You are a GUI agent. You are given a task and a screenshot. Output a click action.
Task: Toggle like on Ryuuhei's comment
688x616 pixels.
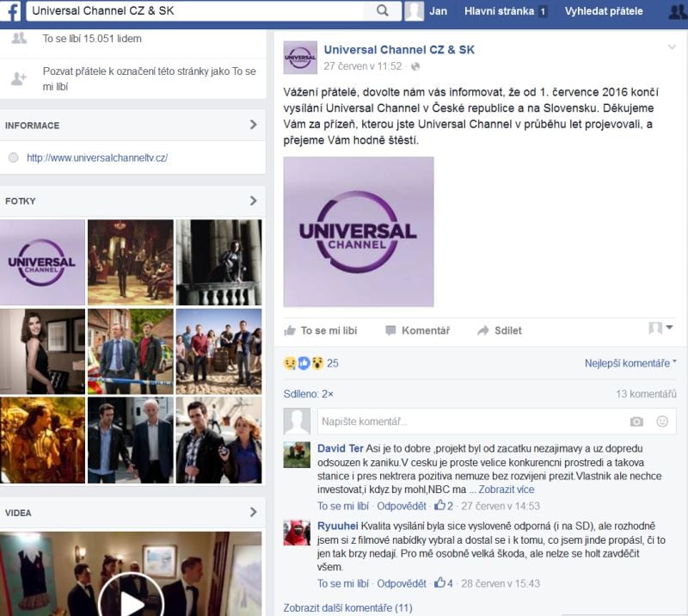[342, 582]
